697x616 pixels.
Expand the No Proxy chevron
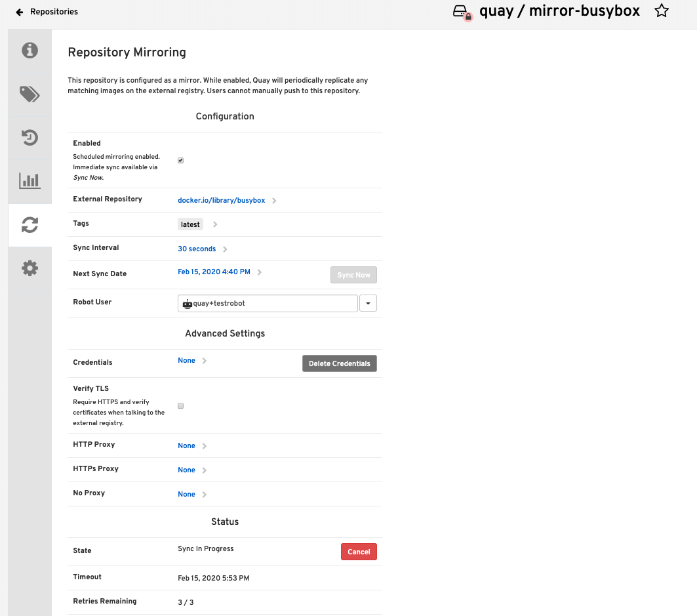205,495
